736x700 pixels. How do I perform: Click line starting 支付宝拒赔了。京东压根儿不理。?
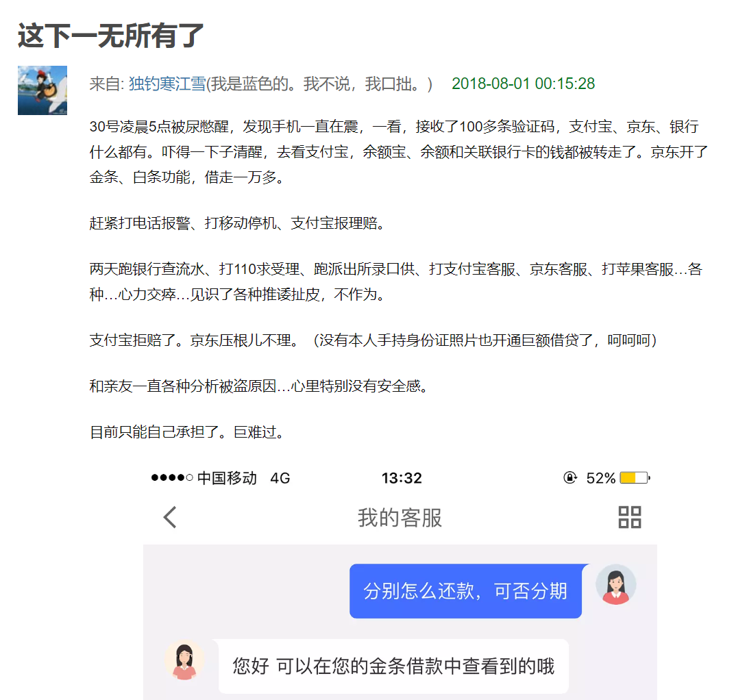(x=373, y=340)
